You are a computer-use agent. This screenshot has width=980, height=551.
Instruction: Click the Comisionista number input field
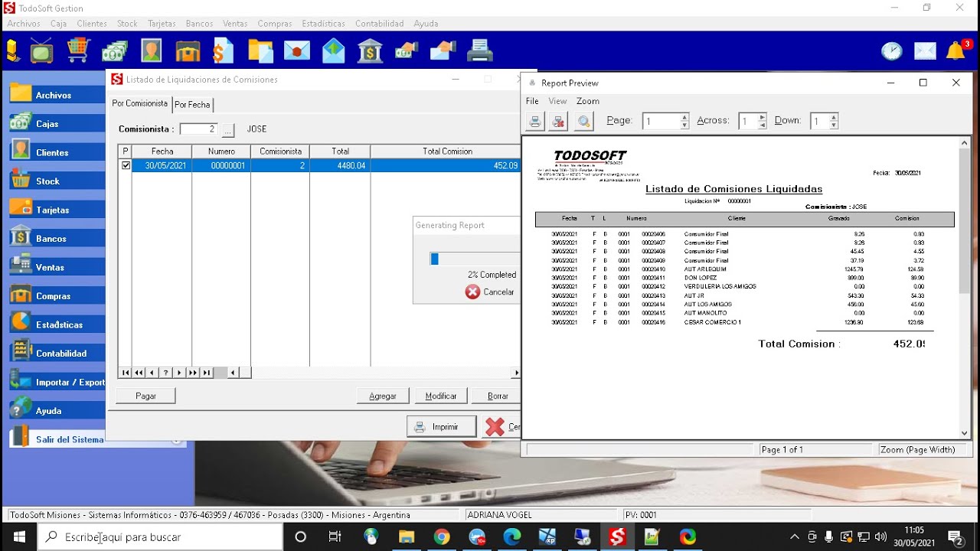coord(199,129)
